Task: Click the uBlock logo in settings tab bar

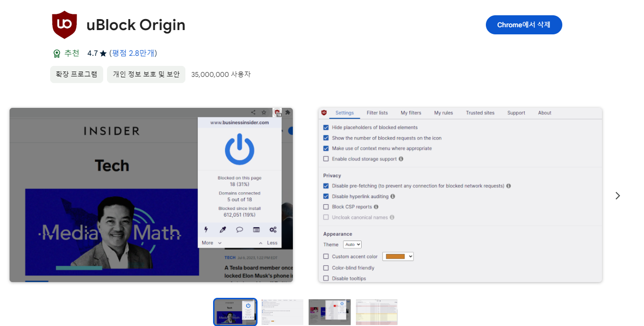Action: coord(324,113)
